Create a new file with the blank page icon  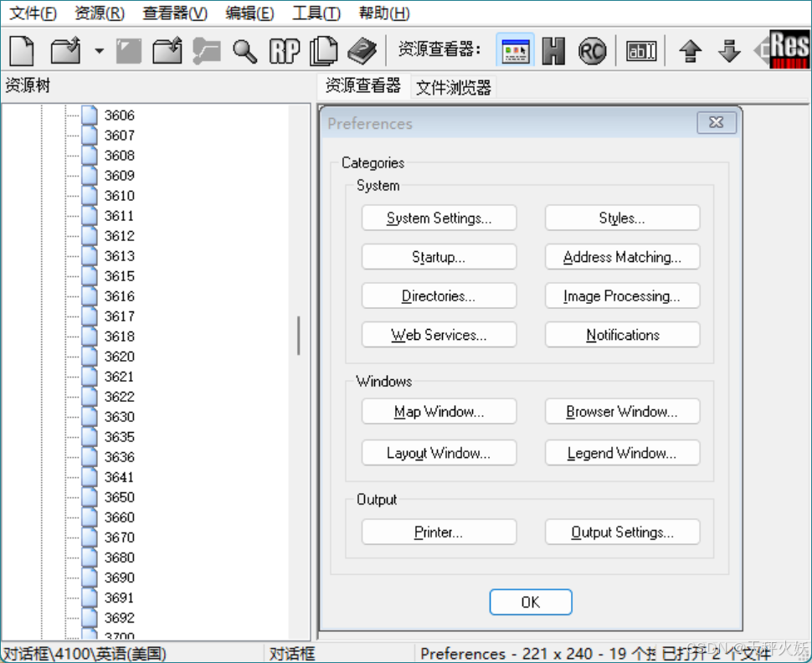20,50
